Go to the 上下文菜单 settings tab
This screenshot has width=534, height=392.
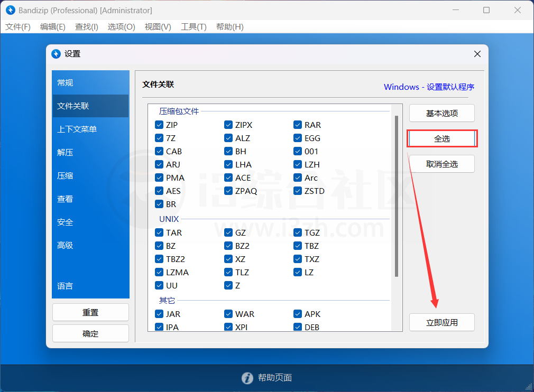(90, 129)
